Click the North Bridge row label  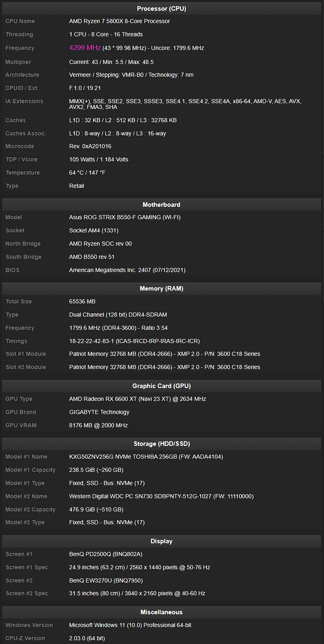(23, 244)
